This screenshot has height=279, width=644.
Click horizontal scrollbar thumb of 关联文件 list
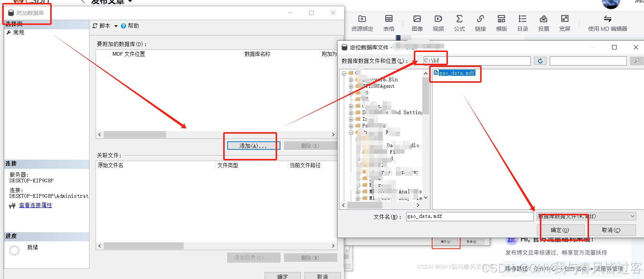click(x=144, y=246)
